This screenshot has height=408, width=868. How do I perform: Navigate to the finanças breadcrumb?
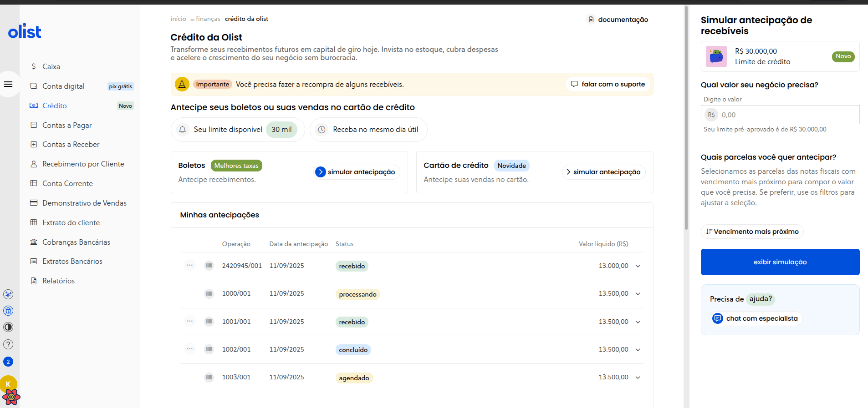(208, 19)
